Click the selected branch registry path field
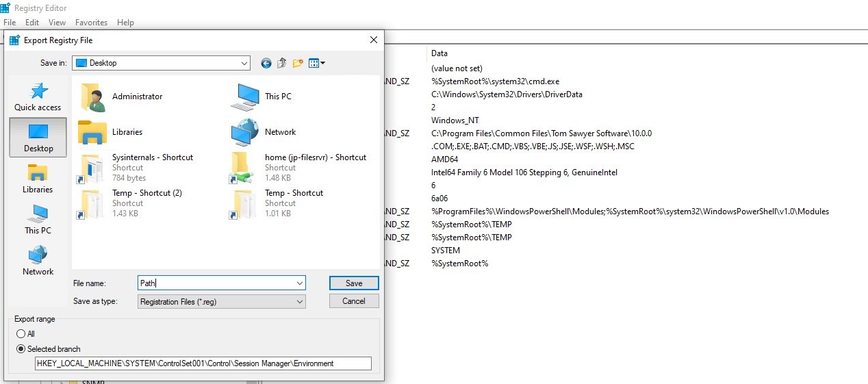The width and height of the screenshot is (868, 384). click(203, 363)
